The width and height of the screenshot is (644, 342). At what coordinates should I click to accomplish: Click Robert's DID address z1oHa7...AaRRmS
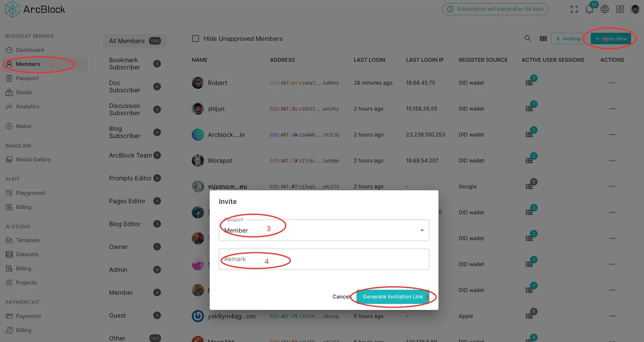[x=304, y=83]
